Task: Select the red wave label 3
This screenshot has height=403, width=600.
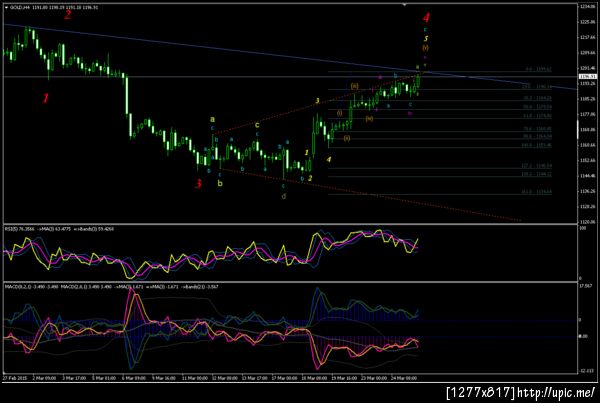Action: 198,184
